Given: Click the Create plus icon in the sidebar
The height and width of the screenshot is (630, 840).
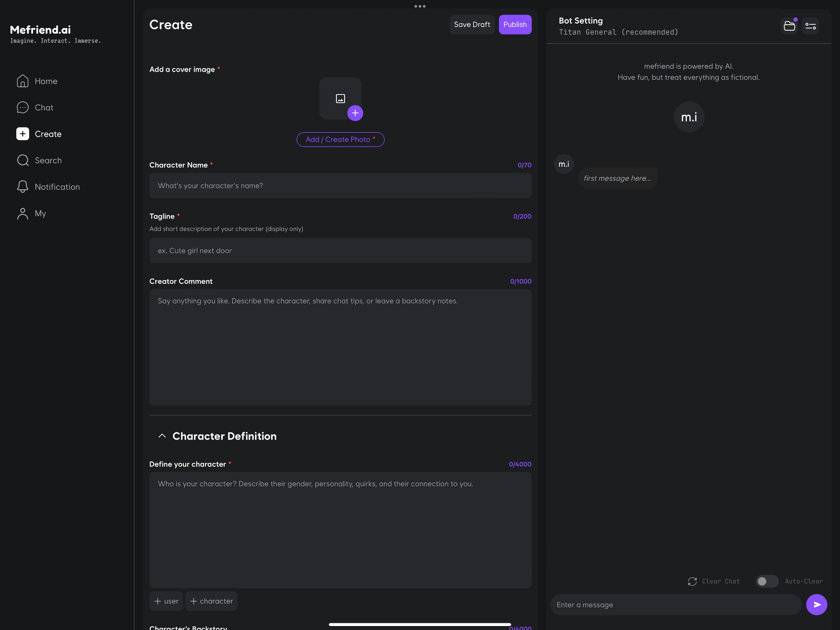Looking at the screenshot, I should coord(22,134).
